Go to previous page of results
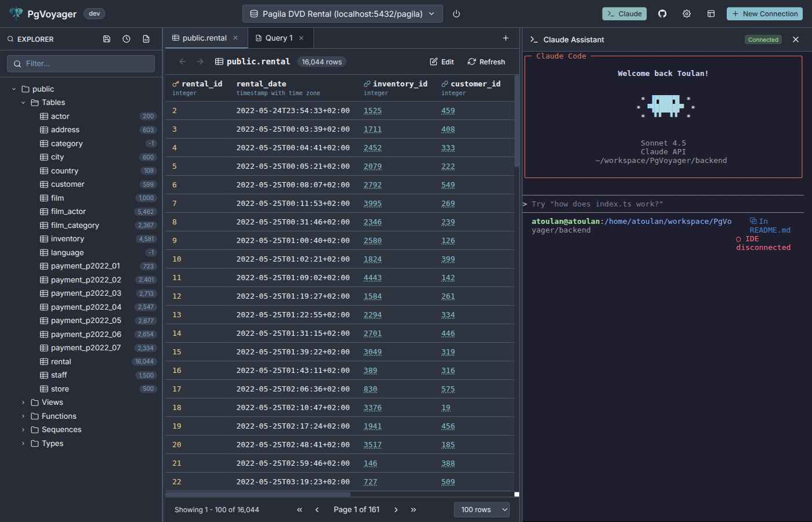This screenshot has width=812, height=522. [x=317, y=510]
